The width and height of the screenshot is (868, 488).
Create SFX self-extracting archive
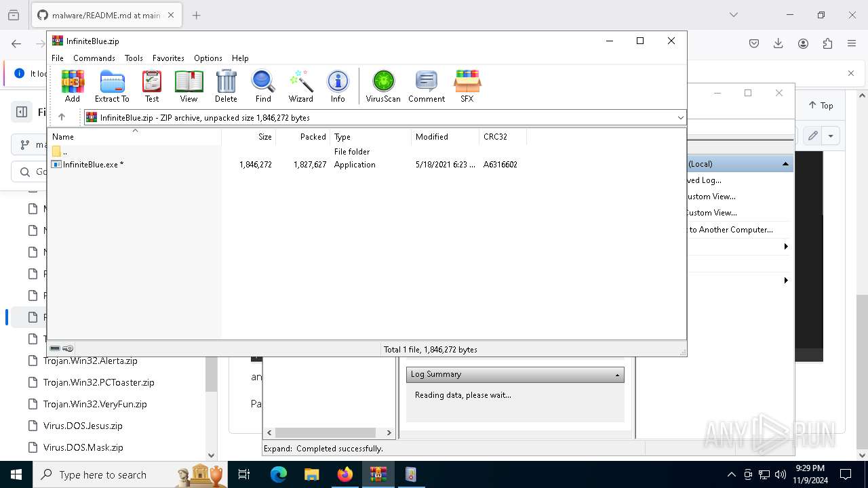(x=467, y=86)
